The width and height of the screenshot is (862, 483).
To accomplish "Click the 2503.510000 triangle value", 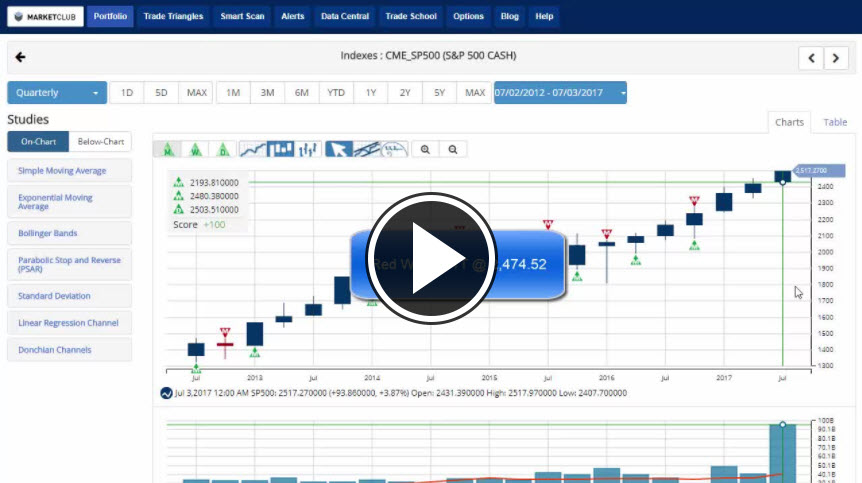I will 214,210.
